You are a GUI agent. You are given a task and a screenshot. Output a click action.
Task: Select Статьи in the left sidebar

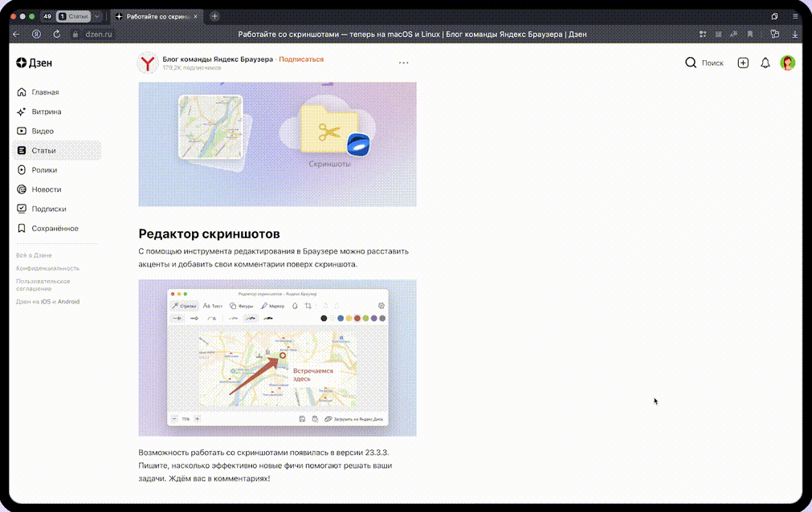[57, 151]
